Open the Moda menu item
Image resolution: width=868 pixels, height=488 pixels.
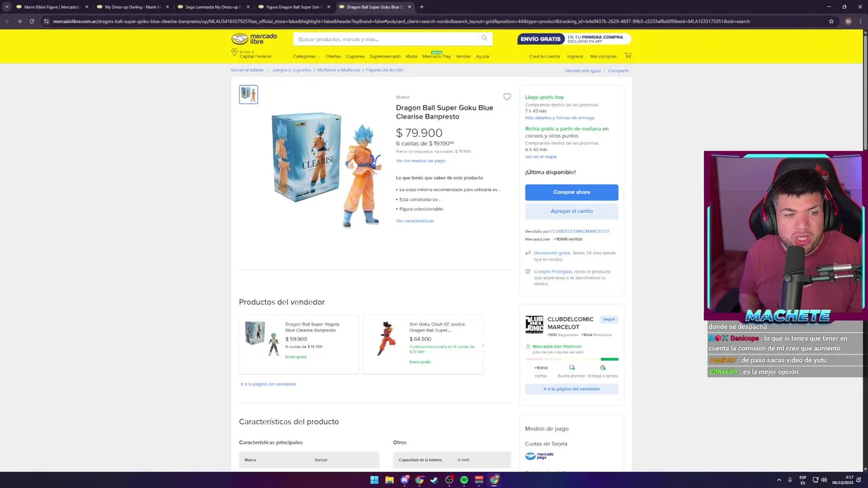point(411,56)
